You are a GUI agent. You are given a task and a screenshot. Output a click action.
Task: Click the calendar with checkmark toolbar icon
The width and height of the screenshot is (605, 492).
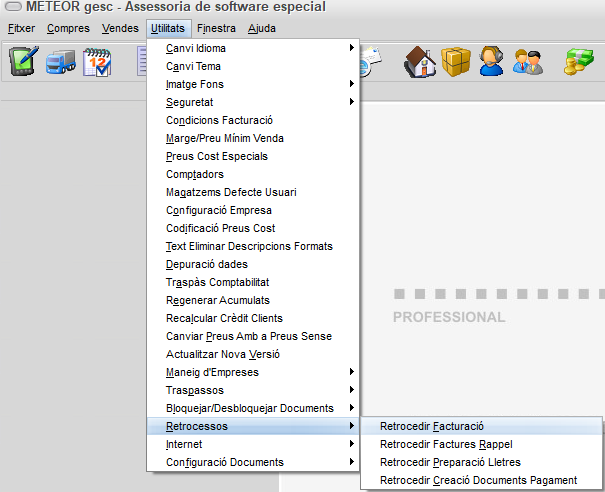coord(97,62)
